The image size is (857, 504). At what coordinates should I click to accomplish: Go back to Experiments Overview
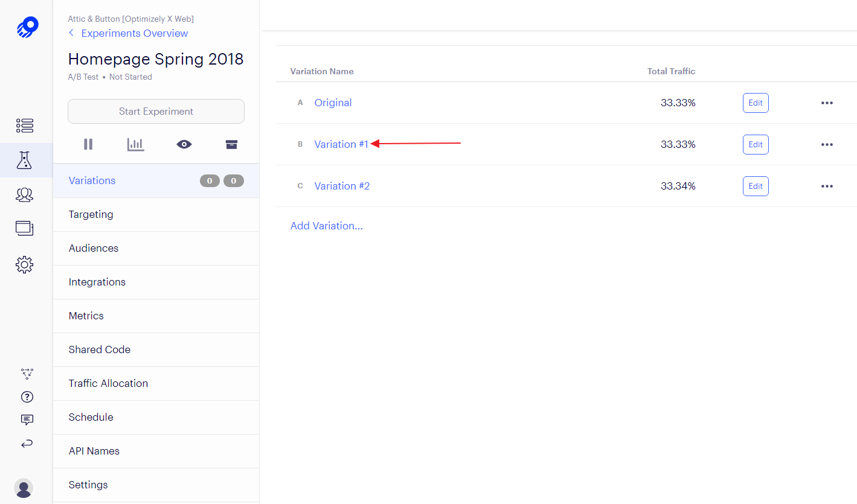(134, 33)
